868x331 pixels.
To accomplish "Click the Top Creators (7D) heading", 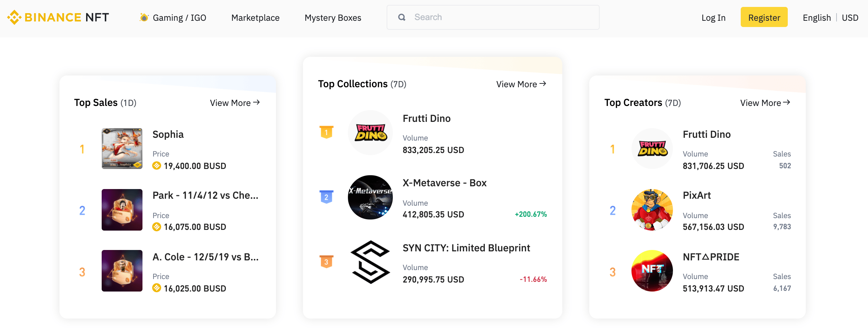I will [643, 103].
